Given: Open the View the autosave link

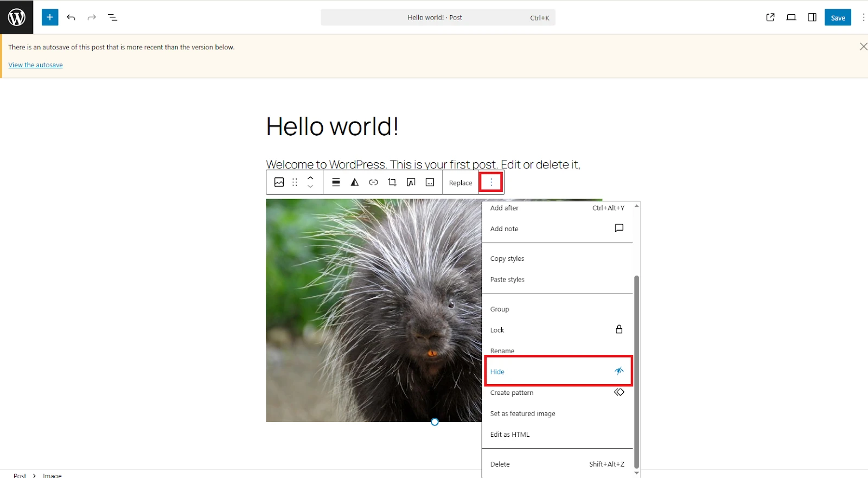Looking at the screenshot, I should pos(36,65).
